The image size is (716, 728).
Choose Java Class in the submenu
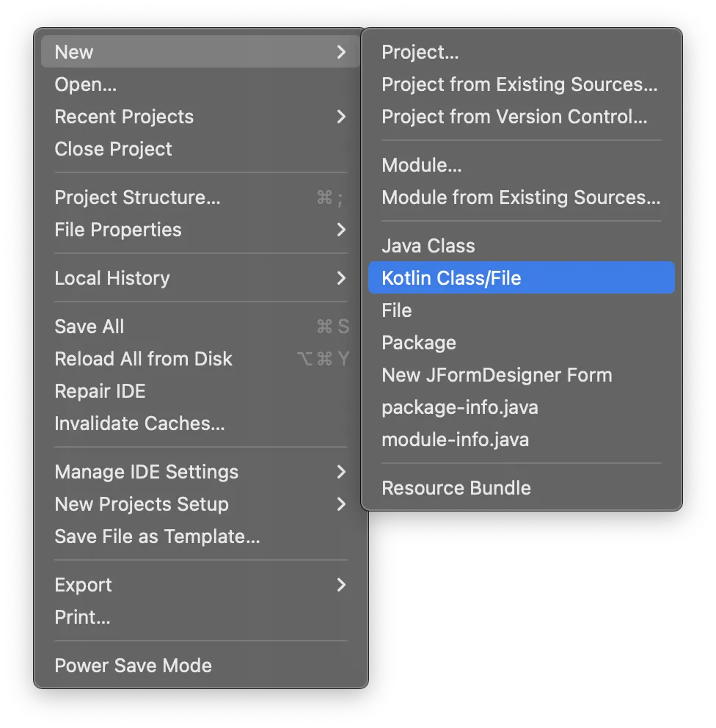[428, 246]
